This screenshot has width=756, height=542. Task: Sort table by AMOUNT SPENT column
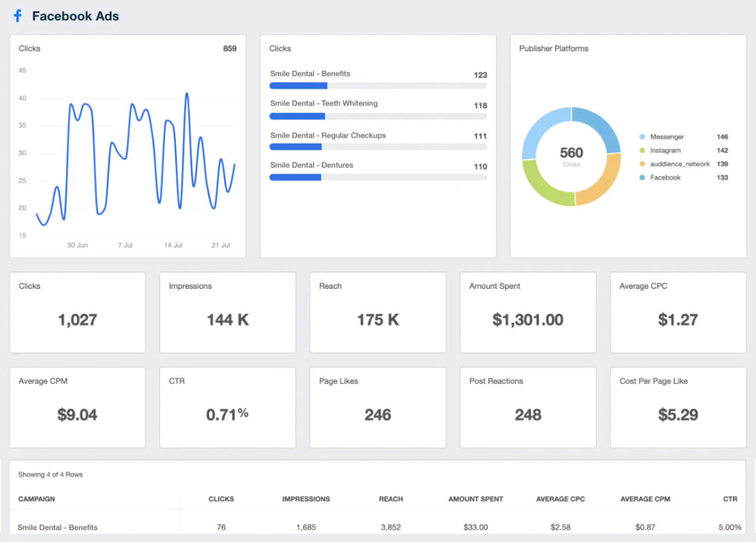pyautogui.click(x=475, y=499)
